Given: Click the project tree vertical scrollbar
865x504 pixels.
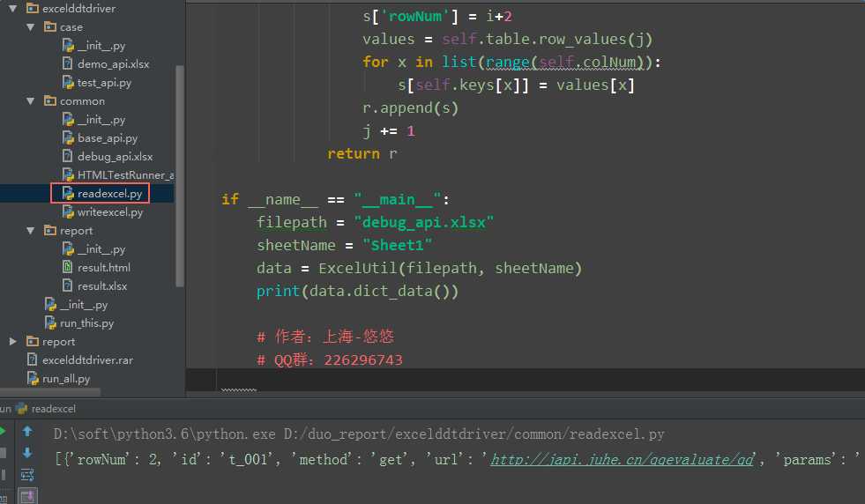Looking at the screenshot, I should 179,176.
